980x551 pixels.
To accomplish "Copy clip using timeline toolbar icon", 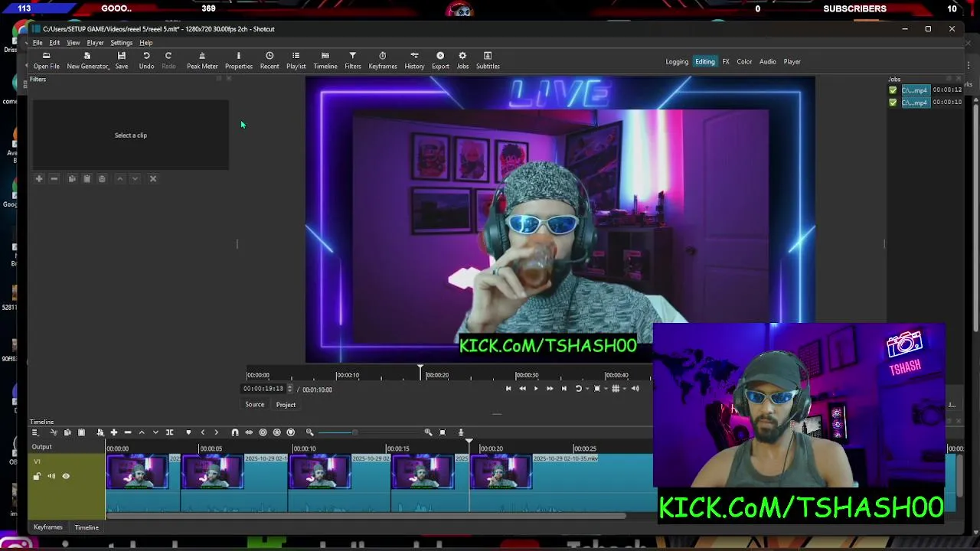I will [67, 432].
